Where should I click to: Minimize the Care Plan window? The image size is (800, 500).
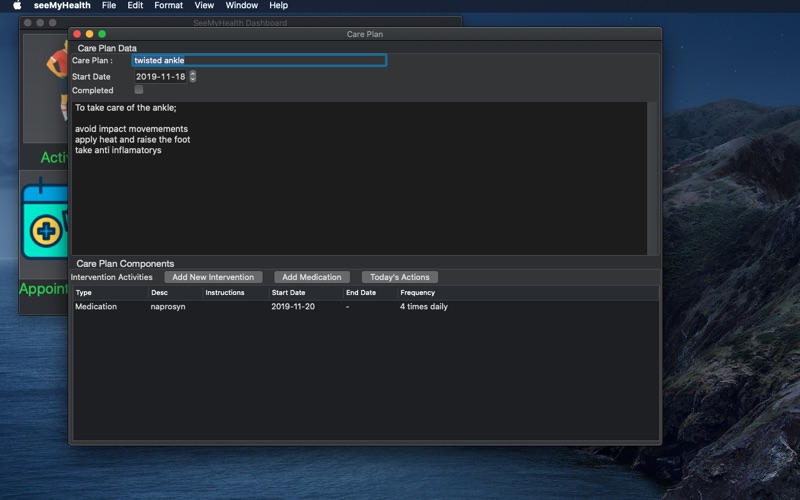(x=89, y=34)
